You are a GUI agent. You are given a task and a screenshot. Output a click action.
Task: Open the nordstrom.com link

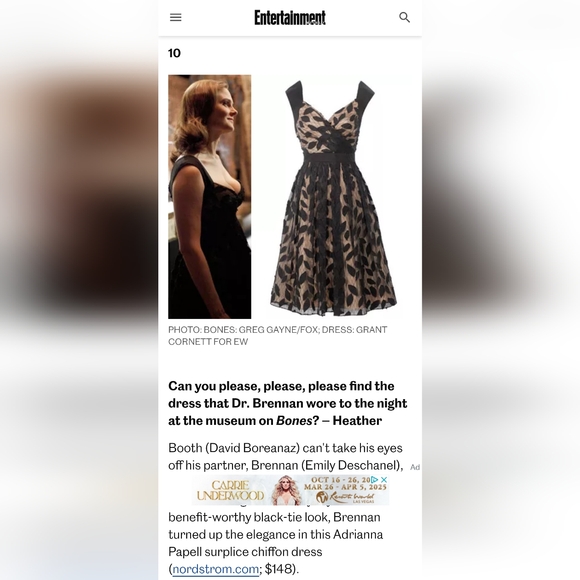coord(216,569)
